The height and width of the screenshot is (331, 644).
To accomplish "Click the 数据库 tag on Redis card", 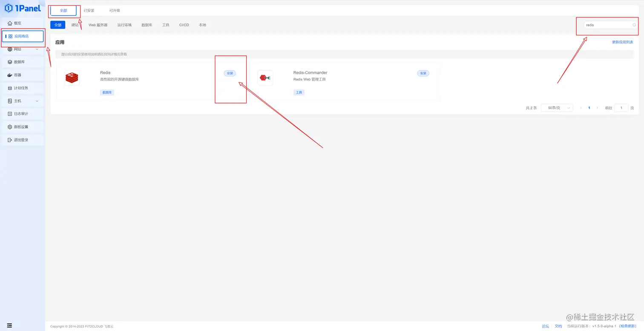I will pyautogui.click(x=107, y=92).
